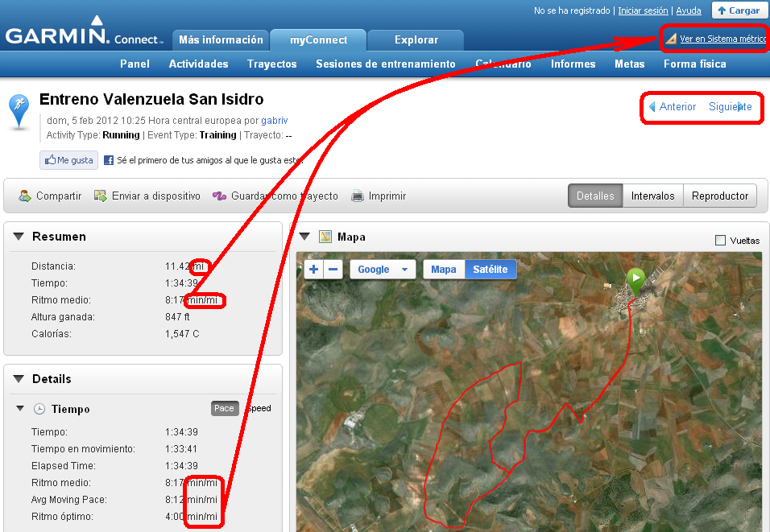Switch the map to Satélite view
Viewport: 770px width, 532px height.
[490, 270]
